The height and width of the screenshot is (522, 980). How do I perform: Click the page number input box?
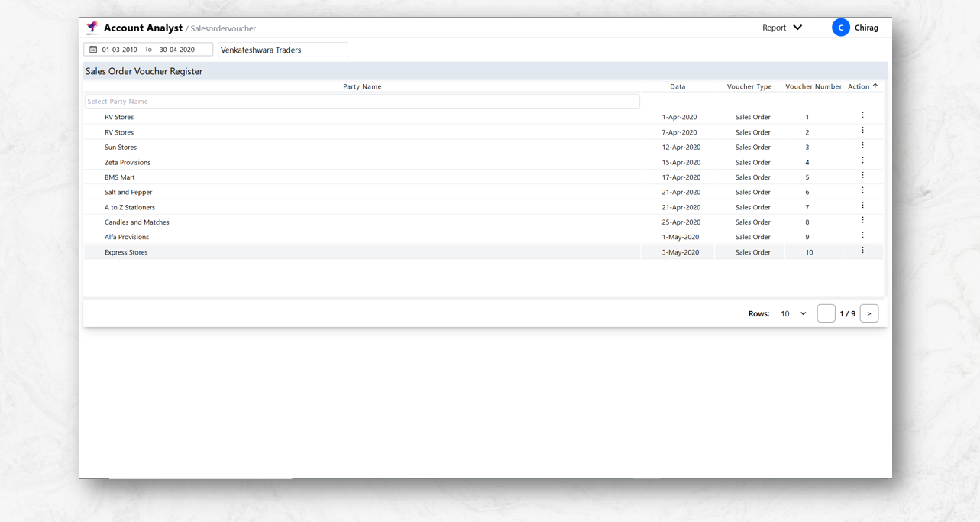coord(826,313)
